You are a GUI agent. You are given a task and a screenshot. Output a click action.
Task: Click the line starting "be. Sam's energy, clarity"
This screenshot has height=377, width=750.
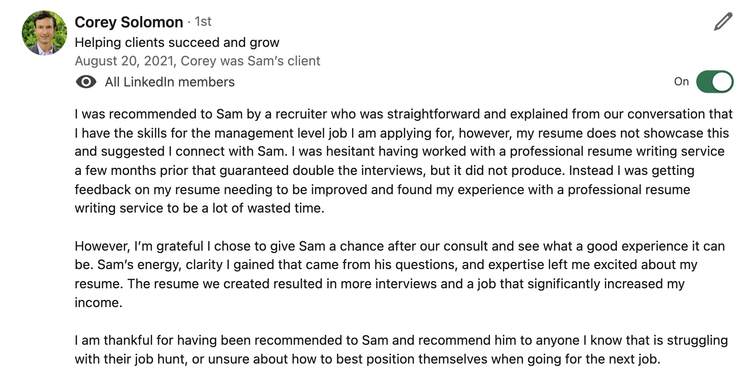386,265
